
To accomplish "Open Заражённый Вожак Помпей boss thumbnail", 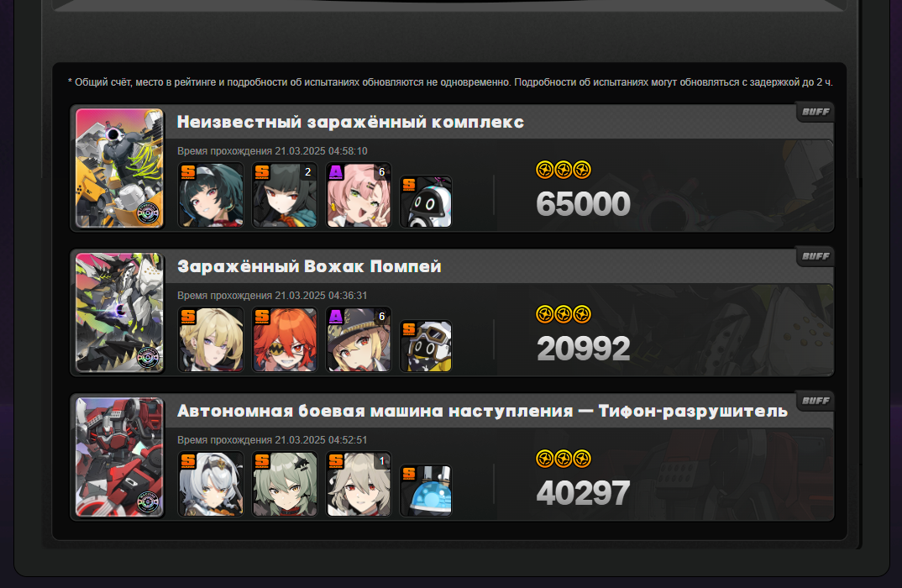I will coord(119,312).
